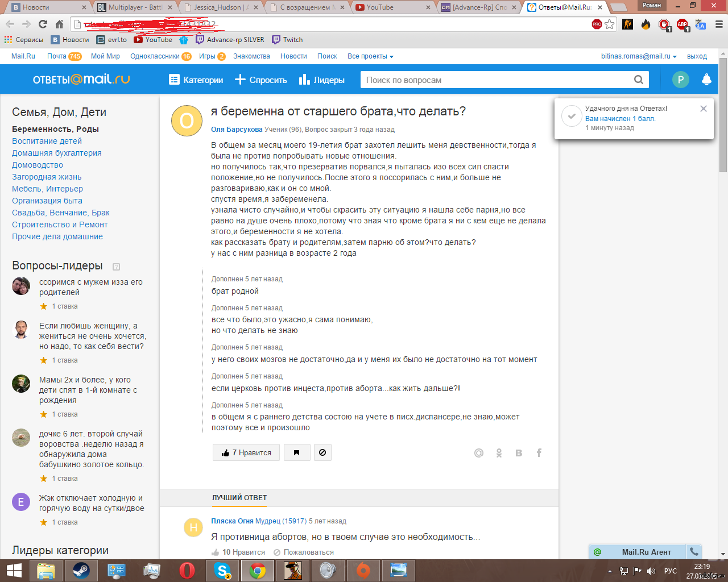
Task: Click the notifications bell icon
Action: click(706, 80)
